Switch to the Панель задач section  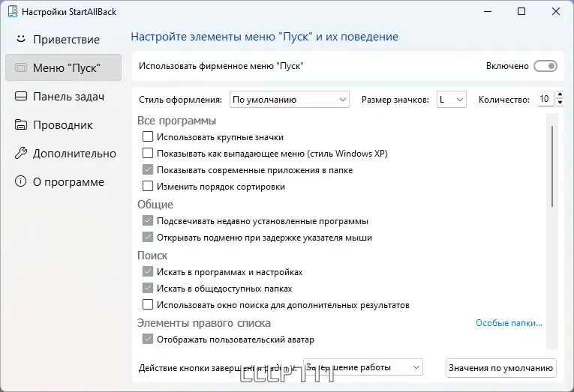(x=63, y=96)
